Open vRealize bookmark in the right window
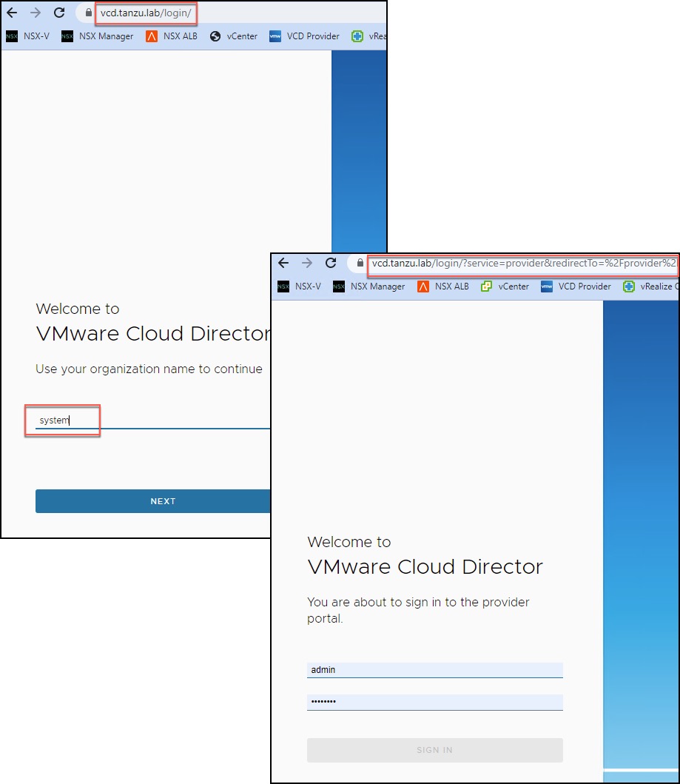Screen dimensions: 680x784 click(x=650, y=287)
